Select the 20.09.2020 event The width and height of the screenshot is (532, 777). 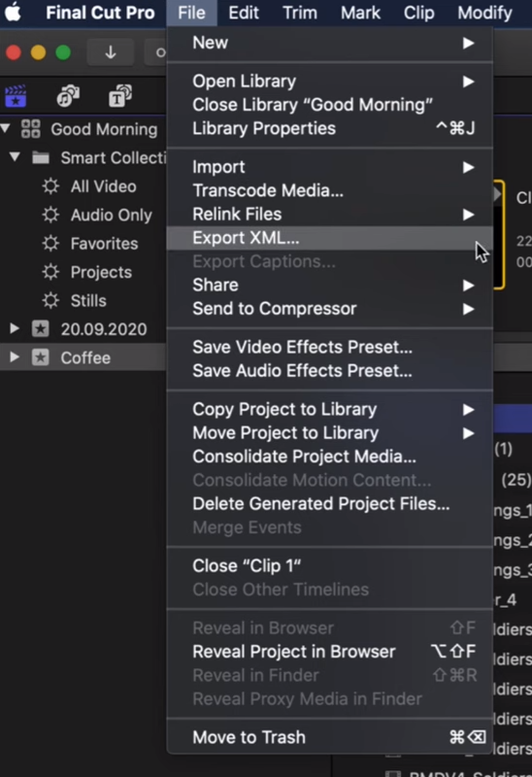(104, 329)
